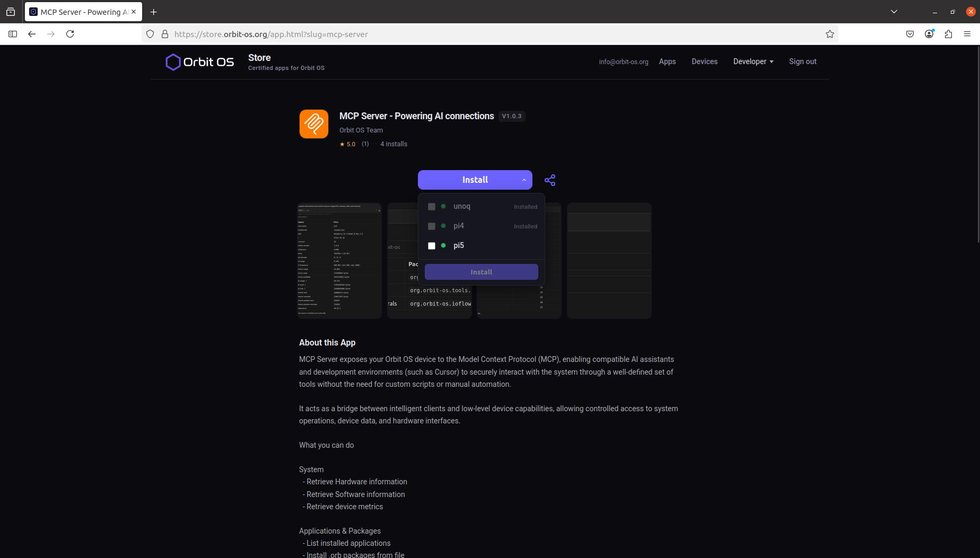Open the list-all-tabs chevron
The height and width of the screenshot is (558, 980).
(x=894, y=11)
